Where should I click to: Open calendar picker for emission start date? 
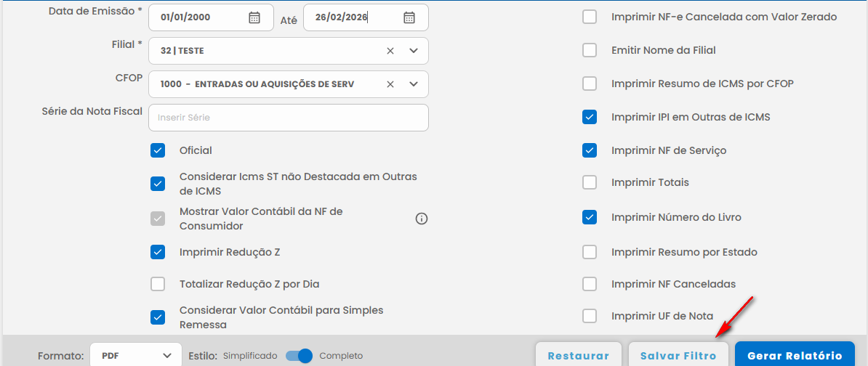(x=254, y=18)
